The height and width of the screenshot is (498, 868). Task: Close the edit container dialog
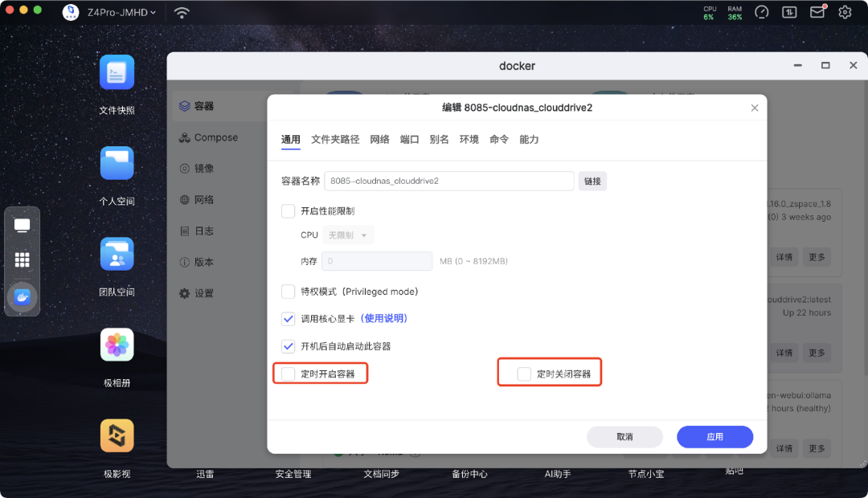(755, 108)
